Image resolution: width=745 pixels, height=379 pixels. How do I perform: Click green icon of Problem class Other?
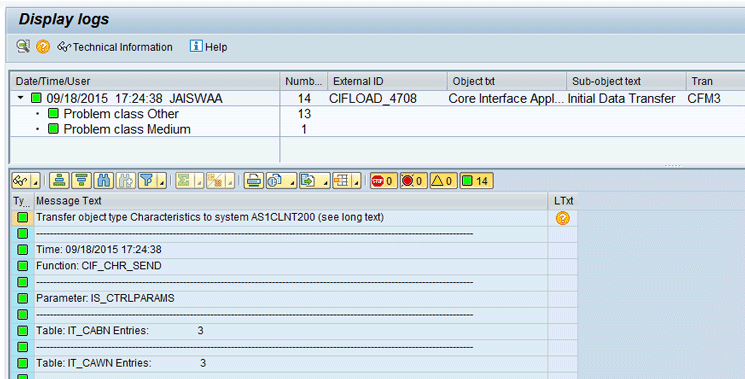pyautogui.click(x=54, y=114)
